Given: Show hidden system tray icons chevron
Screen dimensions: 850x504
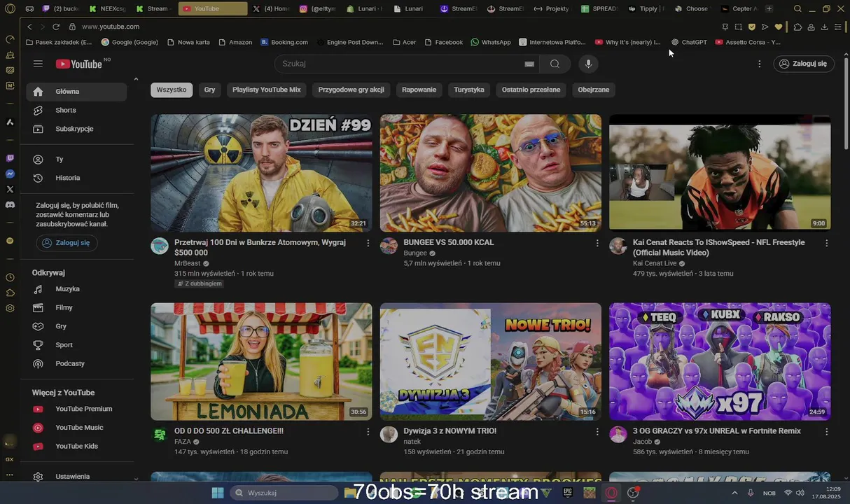Looking at the screenshot, I should point(734,493).
